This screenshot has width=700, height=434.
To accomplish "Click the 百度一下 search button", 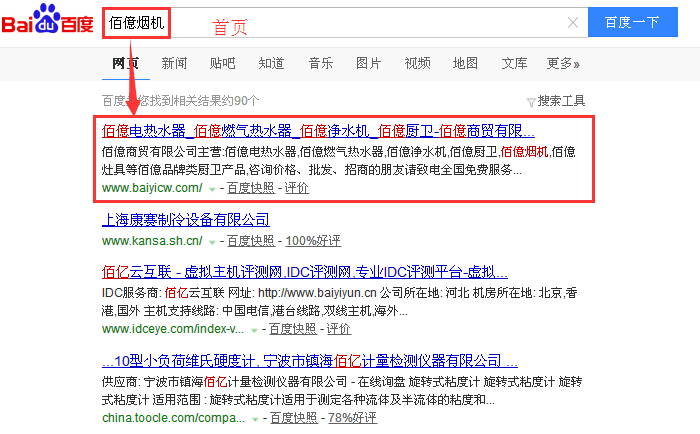I will pyautogui.click(x=633, y=22).
